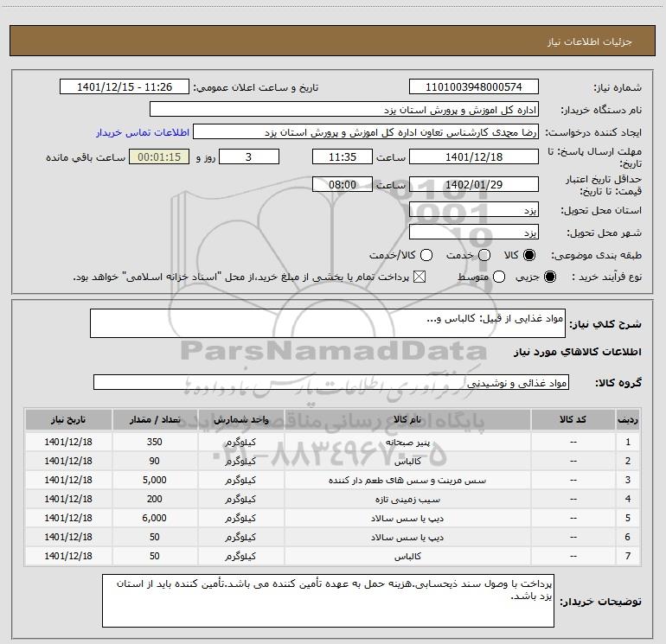This screenshot has height=644, width=666.
Task: Click quantity 5,000 in the table
Action: 155,480
